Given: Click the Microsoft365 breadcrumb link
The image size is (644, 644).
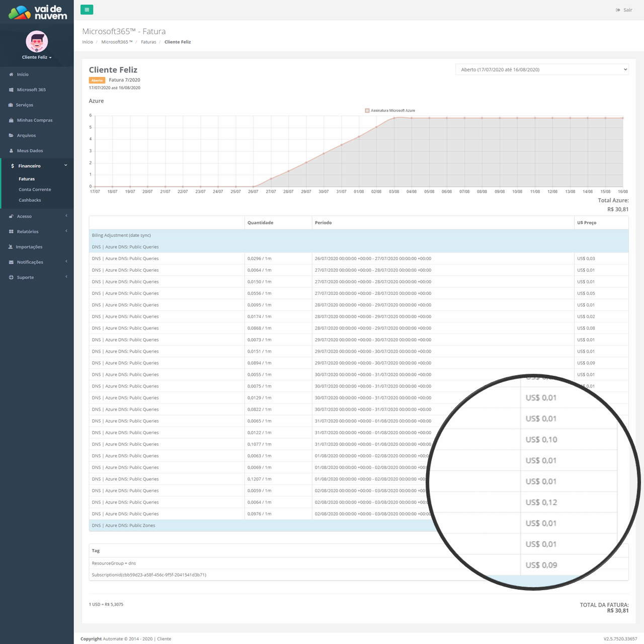Looking at the screenshot, I should [x=117, y=42].
